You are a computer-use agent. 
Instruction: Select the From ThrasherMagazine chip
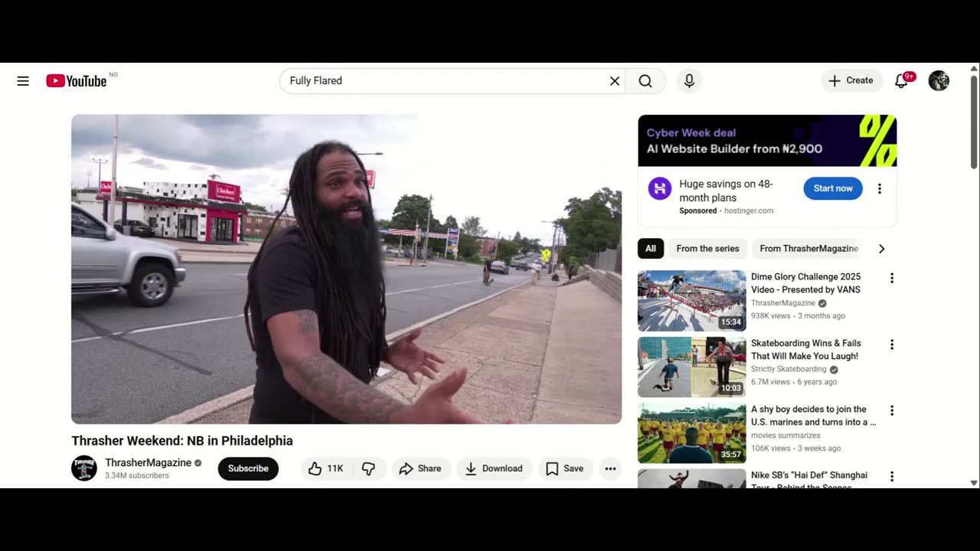pos(808,249)
